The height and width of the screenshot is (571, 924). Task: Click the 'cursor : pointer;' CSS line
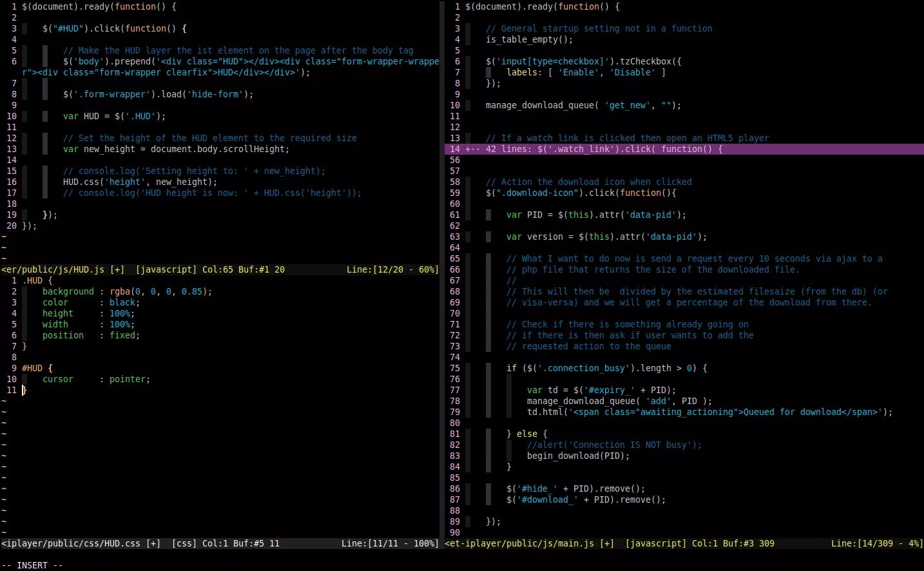(x=97, y=379)
